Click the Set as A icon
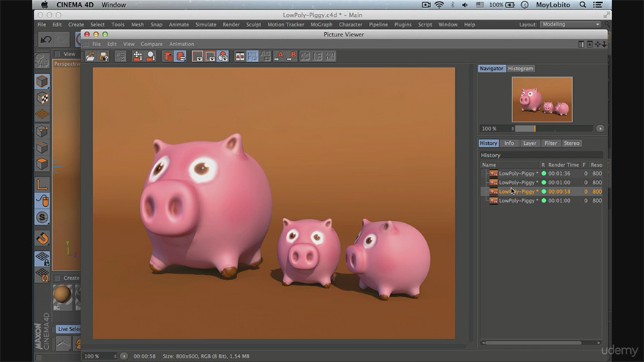Image resolution: width=644 pixels, height=362 pixels. pos(279,56)
